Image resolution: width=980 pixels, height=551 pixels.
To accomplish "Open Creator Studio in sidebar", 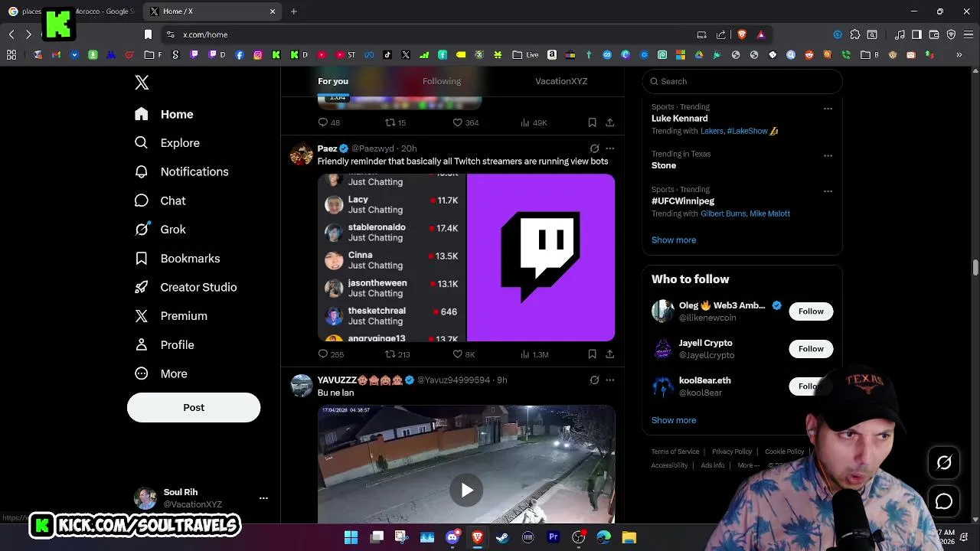I will 186,287.
